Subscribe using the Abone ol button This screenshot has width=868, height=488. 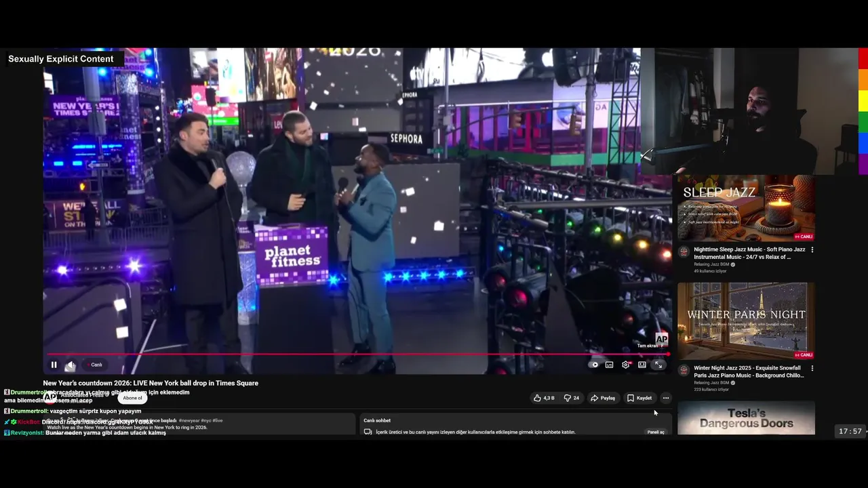pos(133,398)
